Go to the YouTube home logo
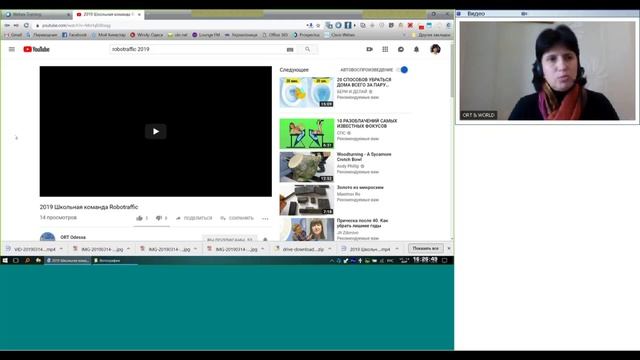The width and height of the screenshot is (640, 360). (x=36, y=49)
